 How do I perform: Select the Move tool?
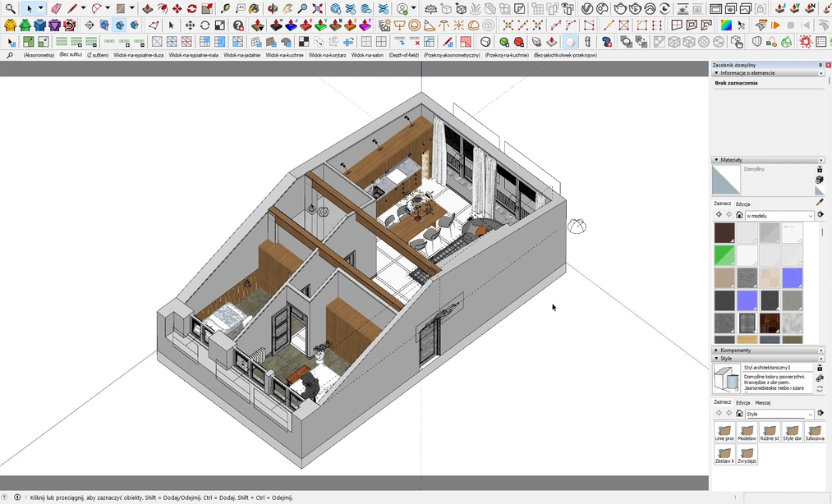[x=176, y=8]
